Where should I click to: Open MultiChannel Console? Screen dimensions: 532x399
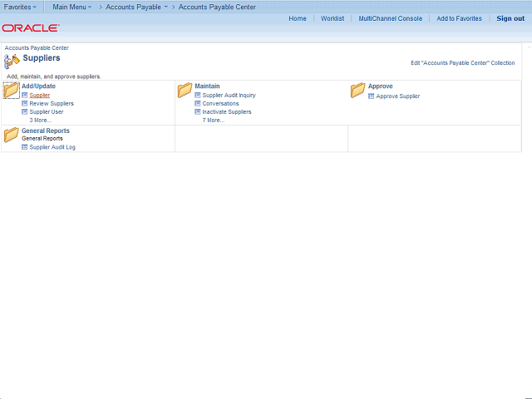pyautogui.click(x=391, y=18)
